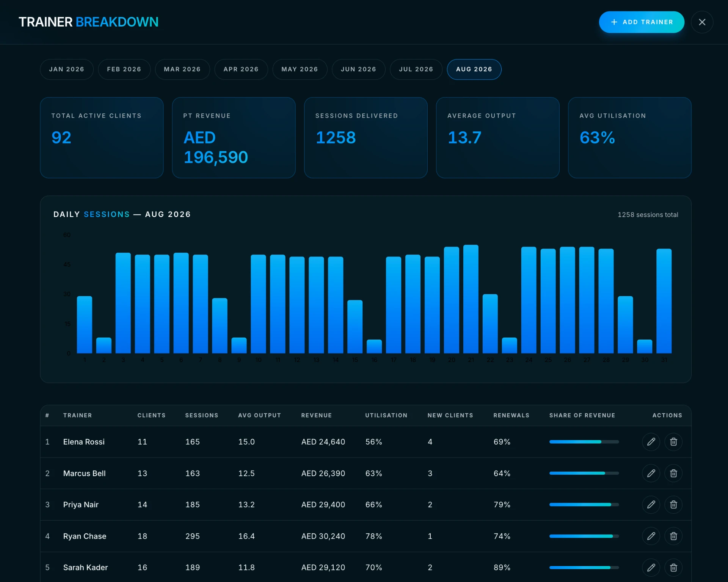Screen dimensions: 728x582
Task: Click the trainer name Marcus Bell
Action: tap(85, 473)
